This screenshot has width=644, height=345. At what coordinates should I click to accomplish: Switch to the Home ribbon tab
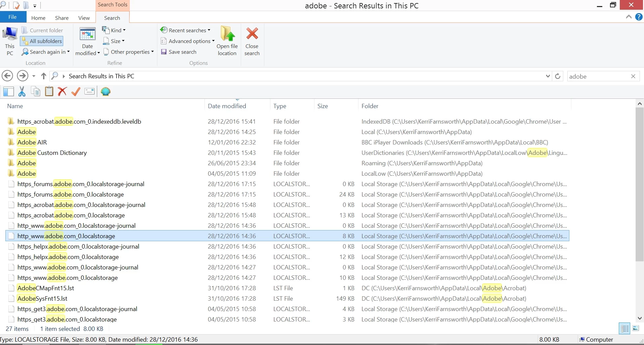(x=38, y=18)
